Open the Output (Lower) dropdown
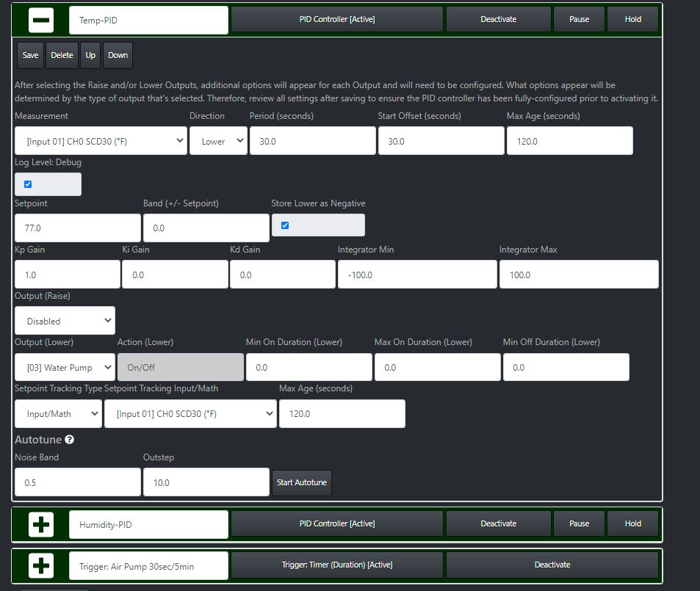This screenshot has height=591, width=700. (64, 367)
